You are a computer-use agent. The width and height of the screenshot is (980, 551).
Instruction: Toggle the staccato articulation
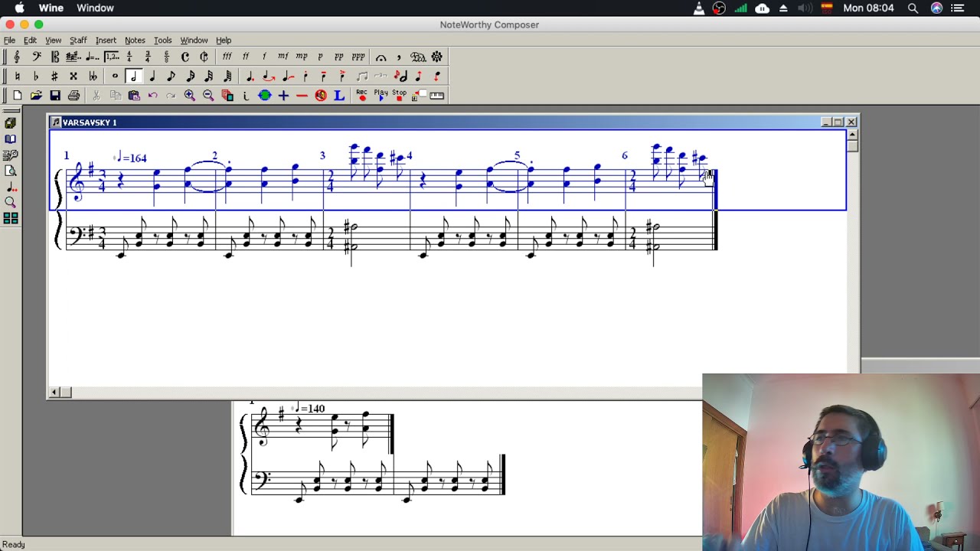pos(305,76)
